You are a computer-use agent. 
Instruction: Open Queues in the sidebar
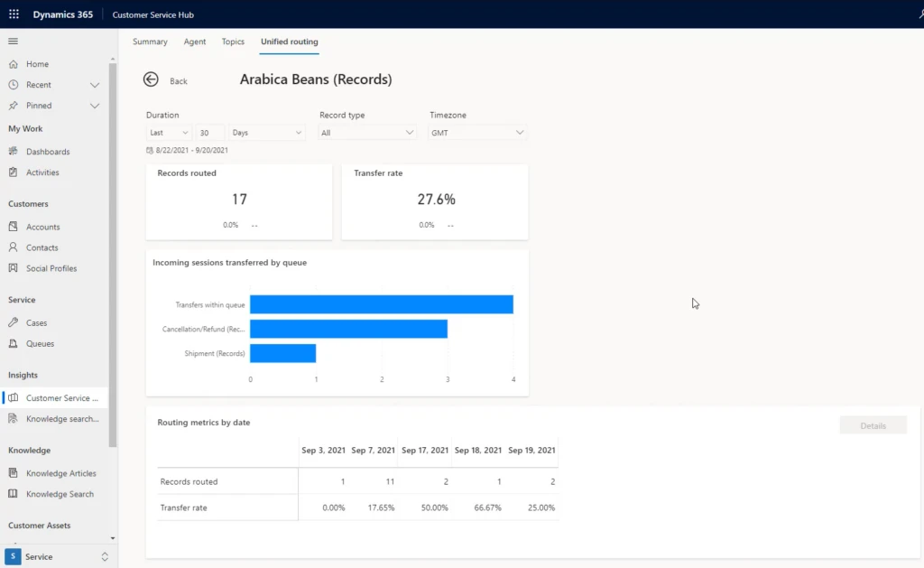pos(40,343)
